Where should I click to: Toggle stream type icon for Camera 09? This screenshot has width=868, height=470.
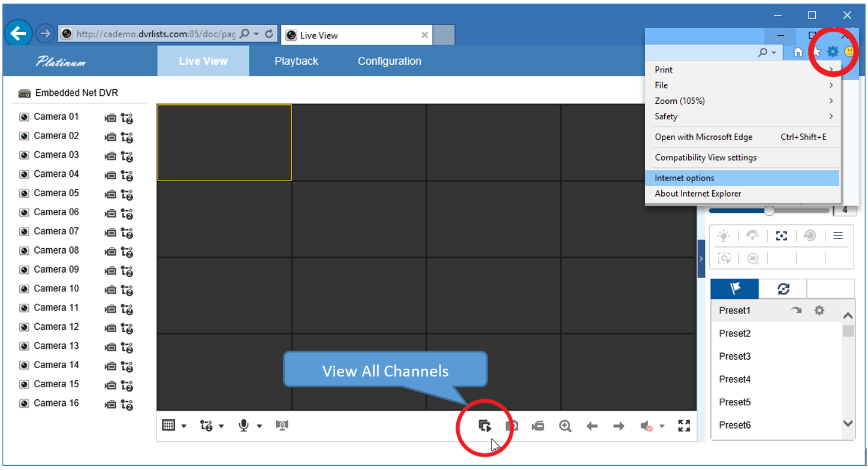(126, 271)
